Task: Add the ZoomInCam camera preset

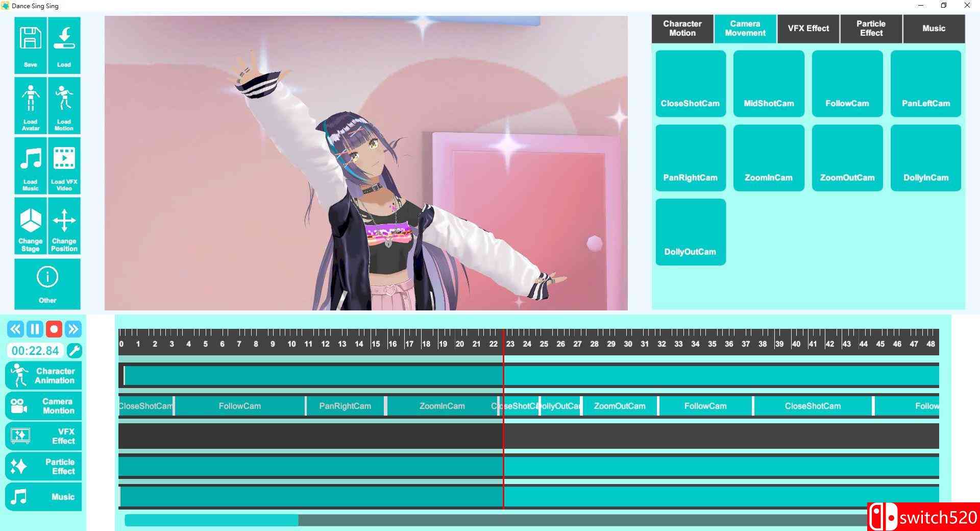Action: 768,158
